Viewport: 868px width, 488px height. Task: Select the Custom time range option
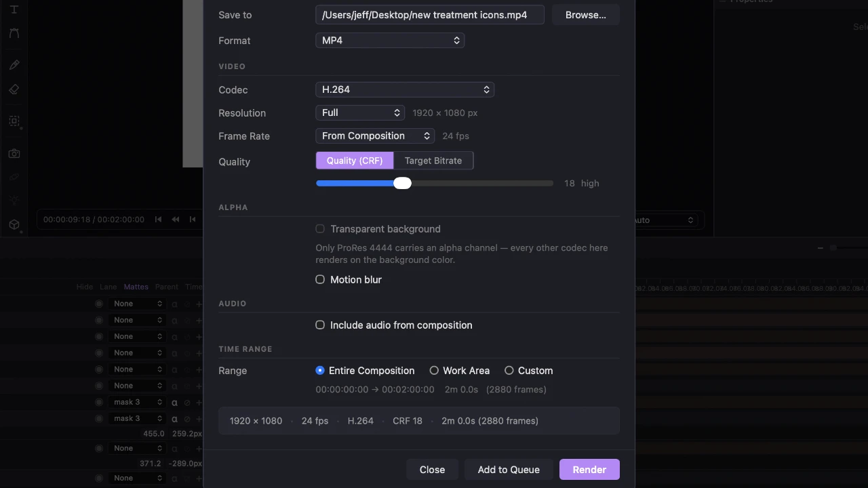point(509,371)
